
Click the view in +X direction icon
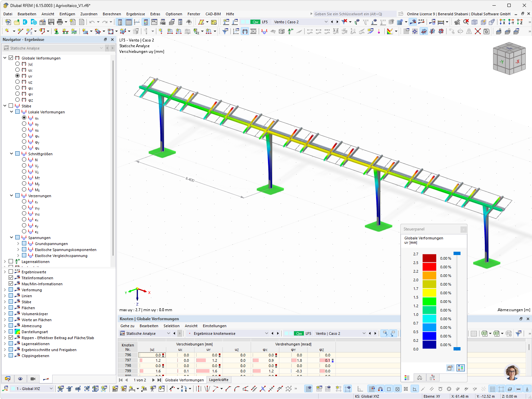pos(502,22)
